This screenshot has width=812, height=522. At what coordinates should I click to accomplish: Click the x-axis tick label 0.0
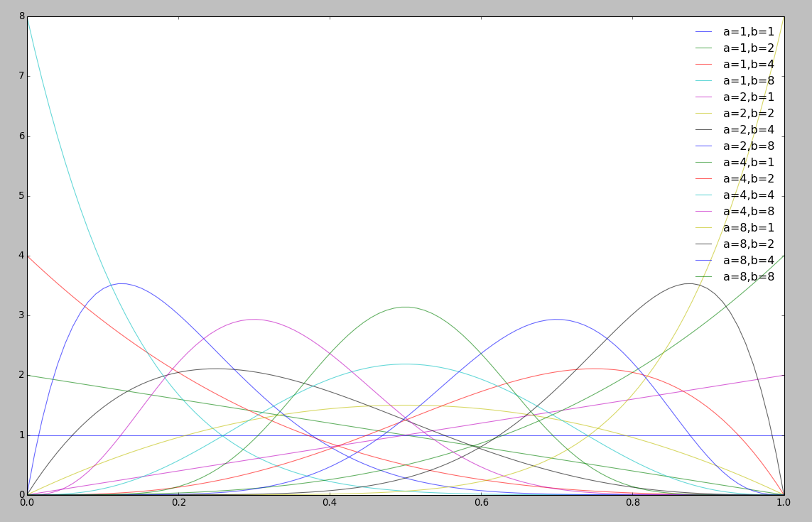(27, 502)
